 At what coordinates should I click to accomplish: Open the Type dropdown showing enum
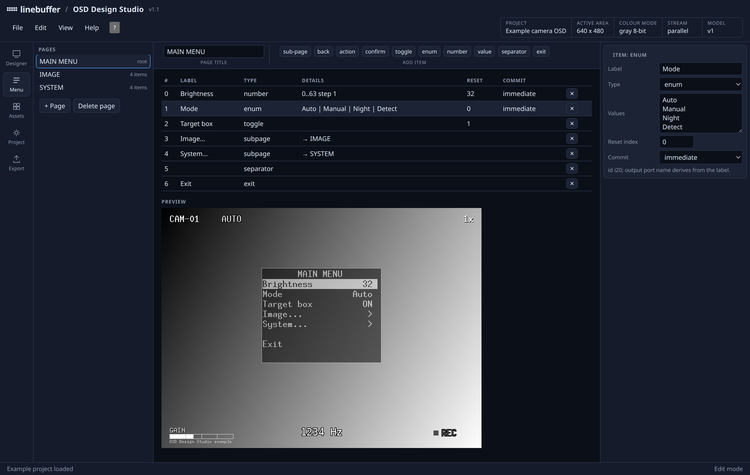[x=700, y=85]
